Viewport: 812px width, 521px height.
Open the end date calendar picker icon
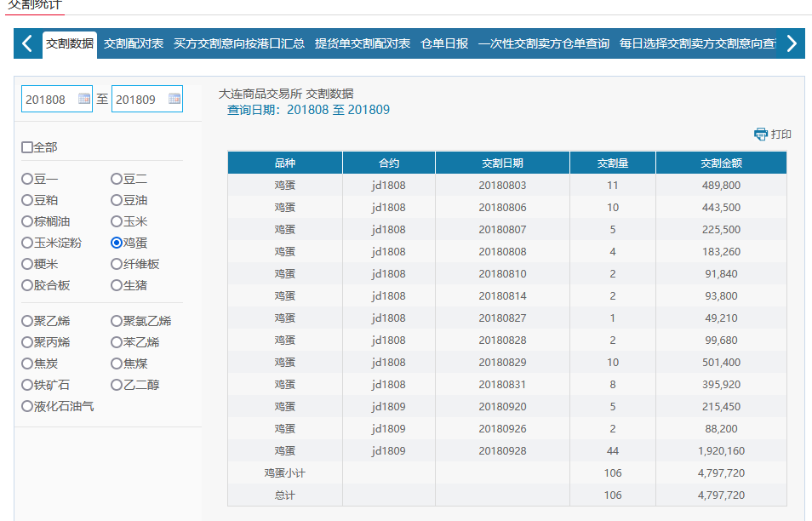[x=174, y=99]
